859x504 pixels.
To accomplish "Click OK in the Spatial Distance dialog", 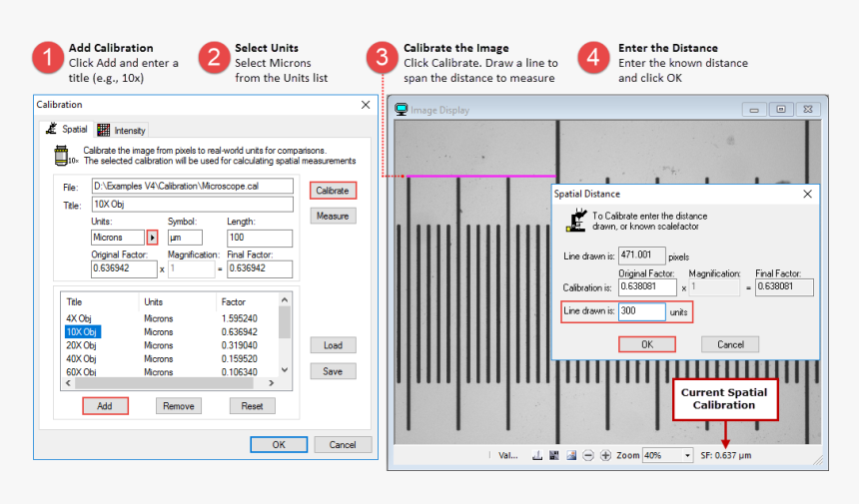I will pos(646,344).
